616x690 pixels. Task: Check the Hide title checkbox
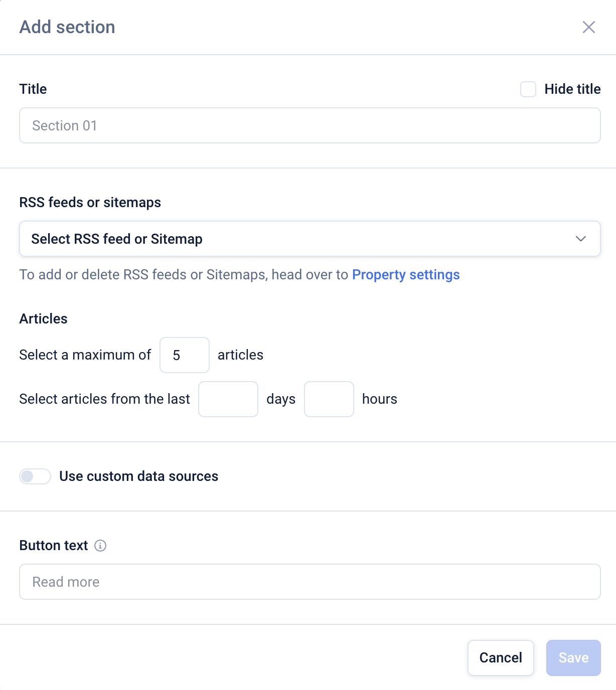tap(528, 89)
